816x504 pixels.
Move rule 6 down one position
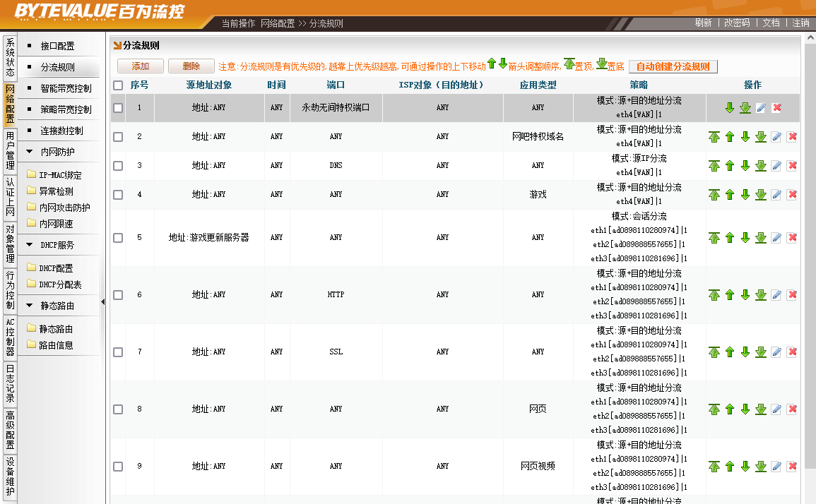(x=745, y=295)
